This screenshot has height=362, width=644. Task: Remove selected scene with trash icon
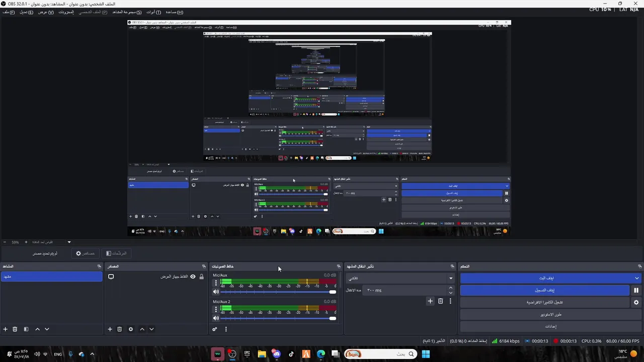coord(15,329)
